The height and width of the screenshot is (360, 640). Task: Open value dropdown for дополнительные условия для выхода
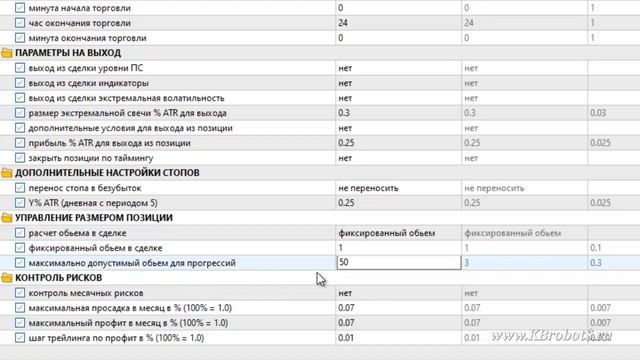pyautogui.click(x=398, y=128)
